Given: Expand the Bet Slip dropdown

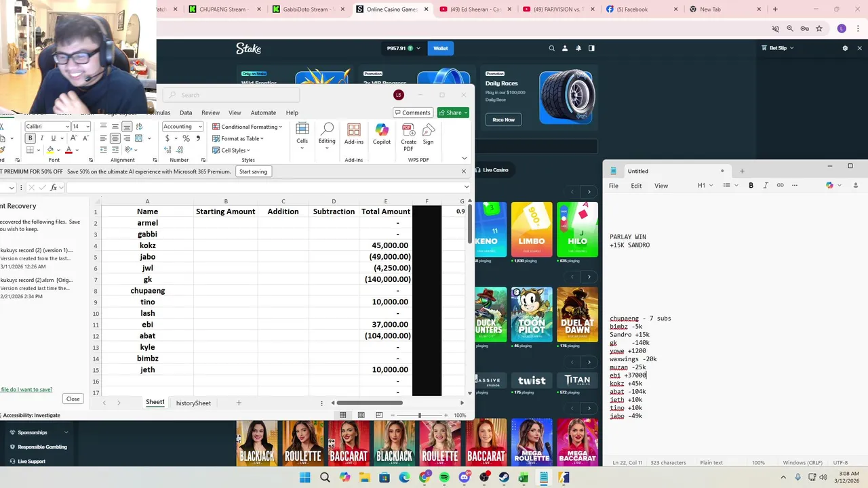Looking at the screenshot, I should point(791,48).
